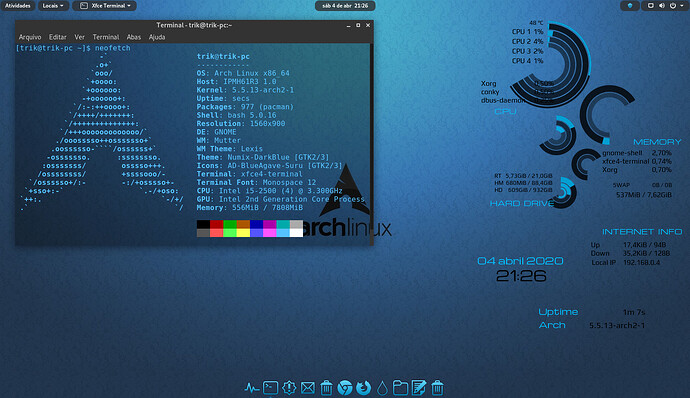Image resolution: width=690 pixels, height=398 pixels.
Task: Click the Terminal Font: Monospace 12 line
Action: 256,182
